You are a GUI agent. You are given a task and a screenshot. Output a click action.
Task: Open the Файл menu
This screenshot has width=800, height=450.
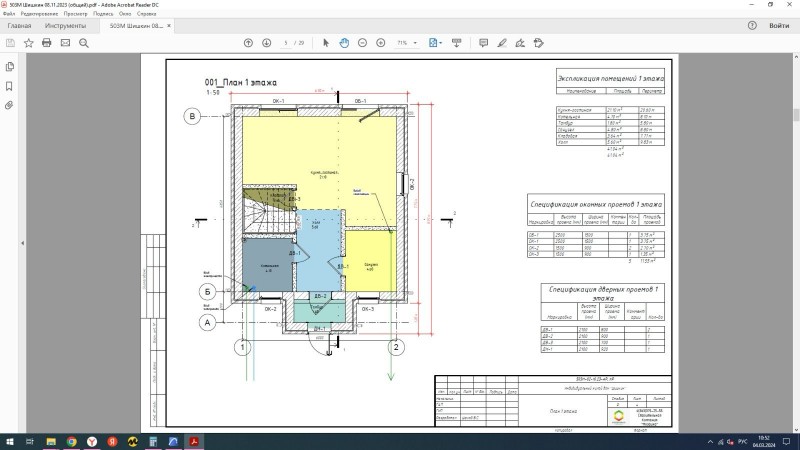(9, 15)
